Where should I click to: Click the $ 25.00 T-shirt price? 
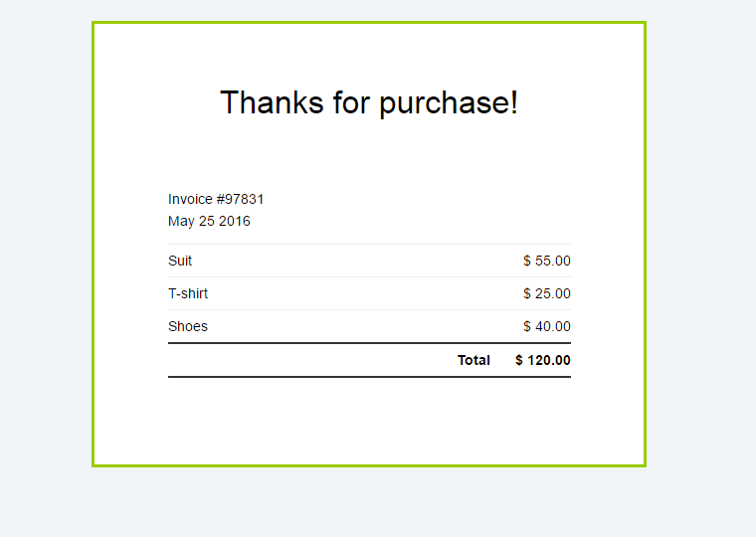pos(547,293)
